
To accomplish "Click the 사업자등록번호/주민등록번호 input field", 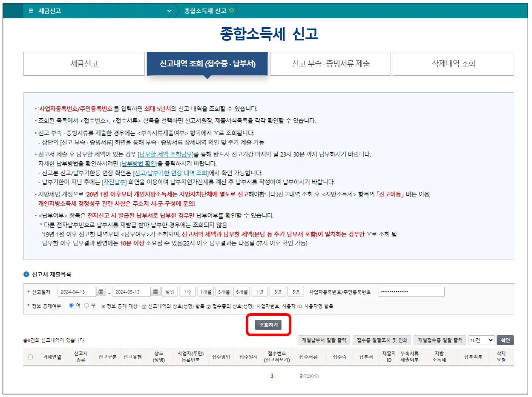I will (411, 292).
